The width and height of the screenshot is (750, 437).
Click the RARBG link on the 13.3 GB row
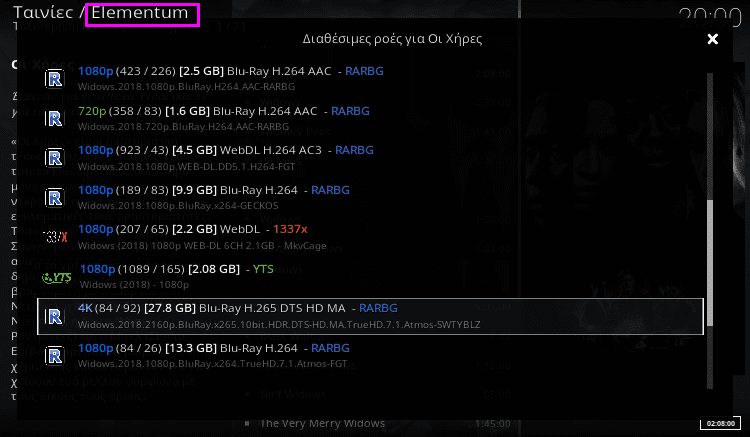pyautogui.click(x=330, y=348)
